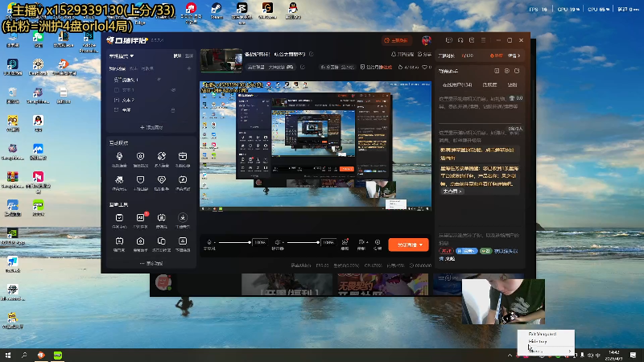Click the microphone volume slider handle
644x362 pixels.
(x=250, y=242)
